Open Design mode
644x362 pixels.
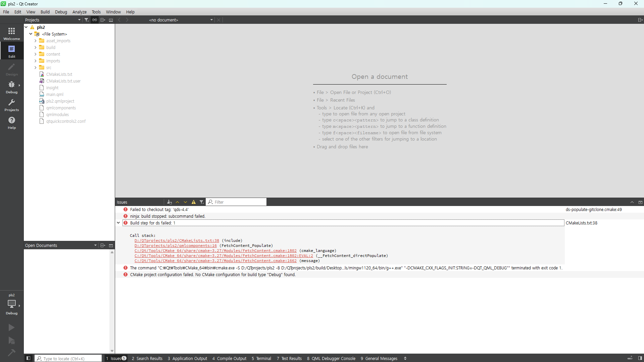coord(12,69)
